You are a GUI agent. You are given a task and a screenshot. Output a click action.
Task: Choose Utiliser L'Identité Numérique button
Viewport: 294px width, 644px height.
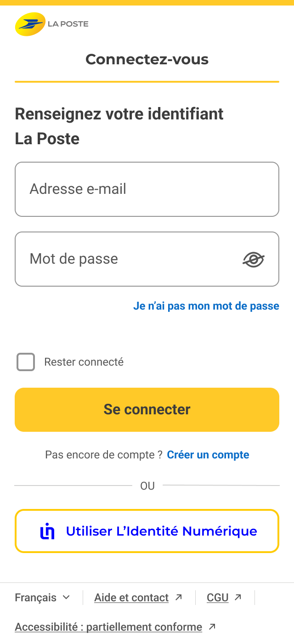(147, 531)
